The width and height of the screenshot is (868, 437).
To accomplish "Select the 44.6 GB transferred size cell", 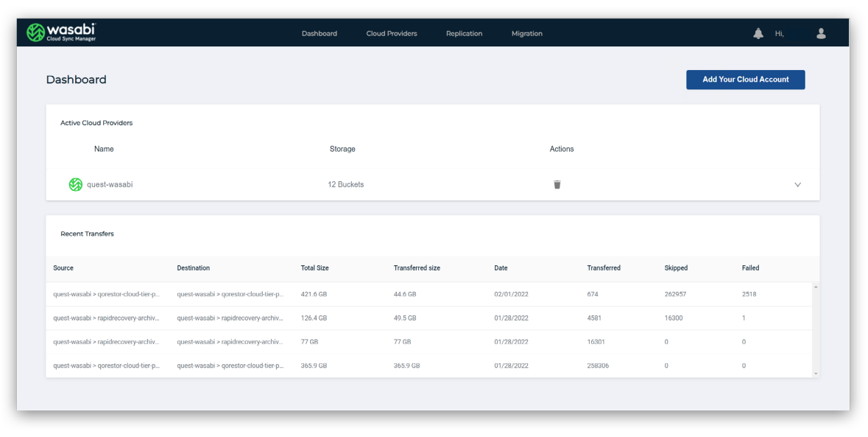I will pos(405,294).
